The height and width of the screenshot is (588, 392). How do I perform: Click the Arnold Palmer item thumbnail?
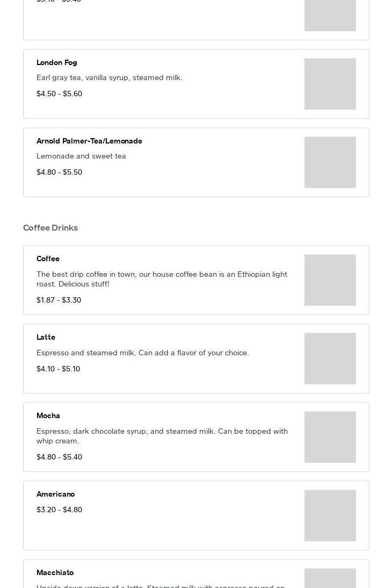tap(330, 162)
